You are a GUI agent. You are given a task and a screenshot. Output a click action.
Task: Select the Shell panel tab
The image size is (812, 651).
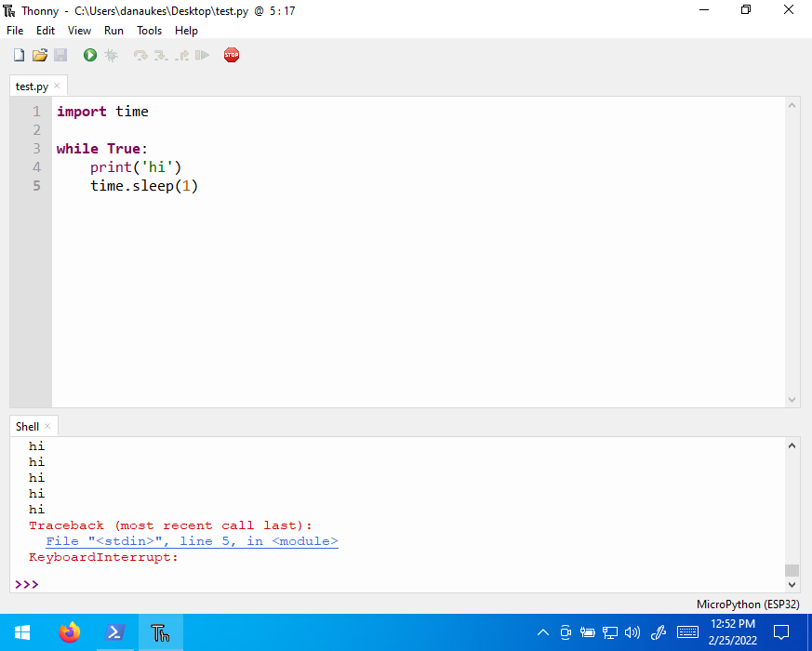point(28,426)
